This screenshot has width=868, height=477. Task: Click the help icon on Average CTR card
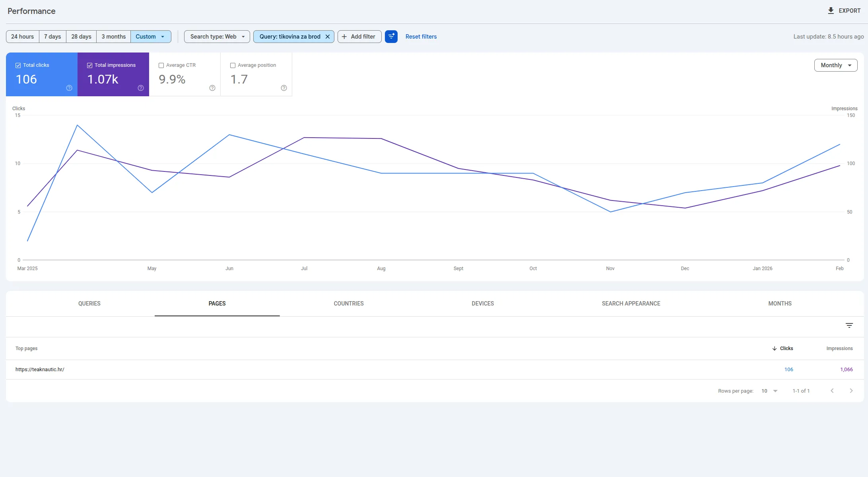click(212, 88)
